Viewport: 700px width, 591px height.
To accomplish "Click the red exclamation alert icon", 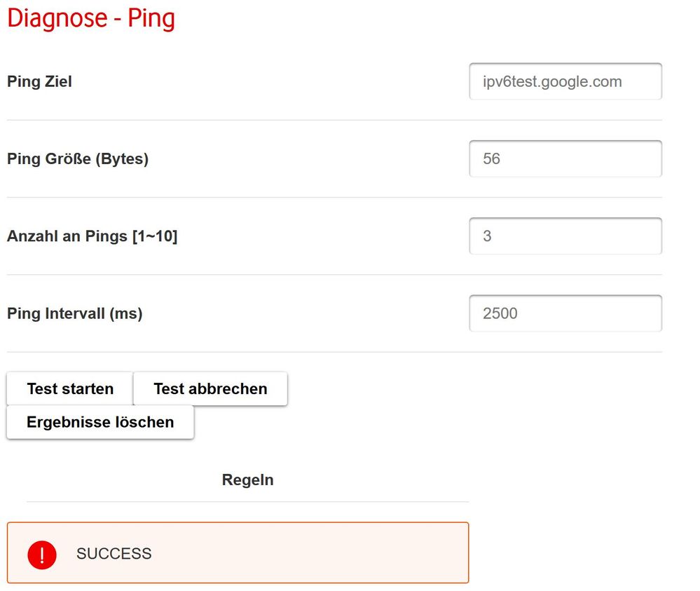I will (42, 554).
